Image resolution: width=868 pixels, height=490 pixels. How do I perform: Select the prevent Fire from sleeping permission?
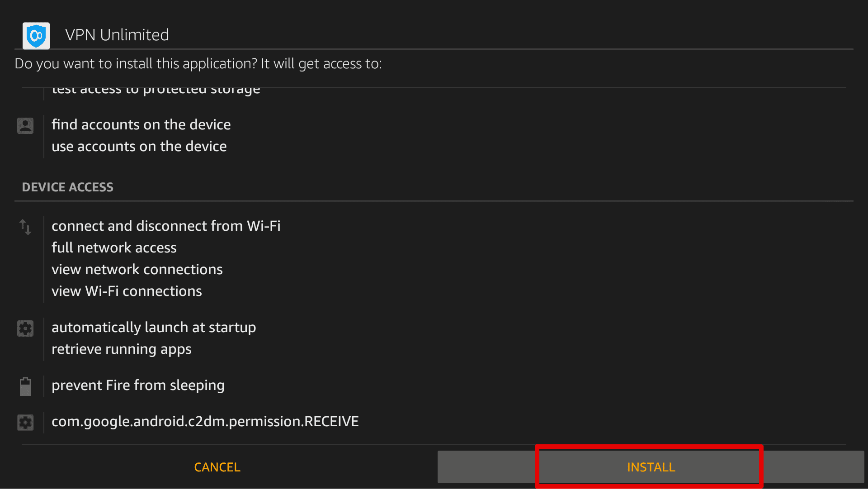tap(138, 385)
